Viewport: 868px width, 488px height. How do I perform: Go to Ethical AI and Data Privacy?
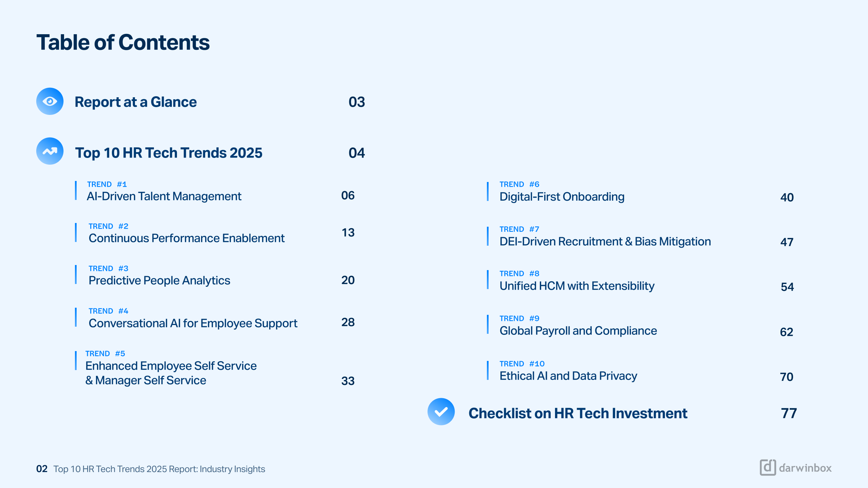568,376
